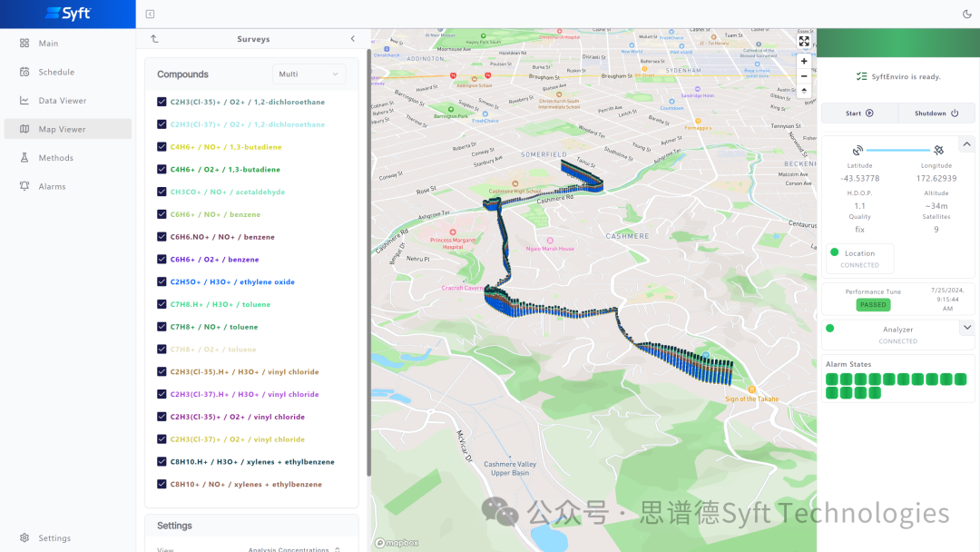The image size is (980, 552).
Task: Shut down the instrument
Action: 936,113
